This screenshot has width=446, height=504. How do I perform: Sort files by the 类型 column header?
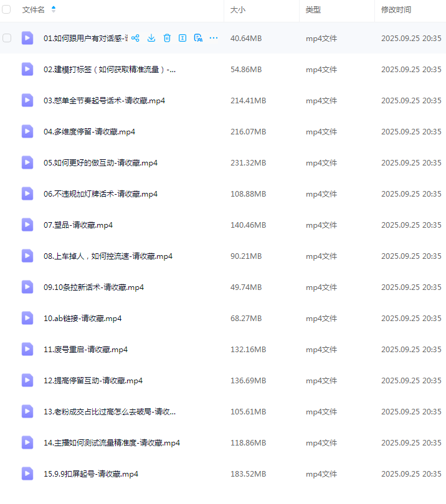[x=313, y=10]
